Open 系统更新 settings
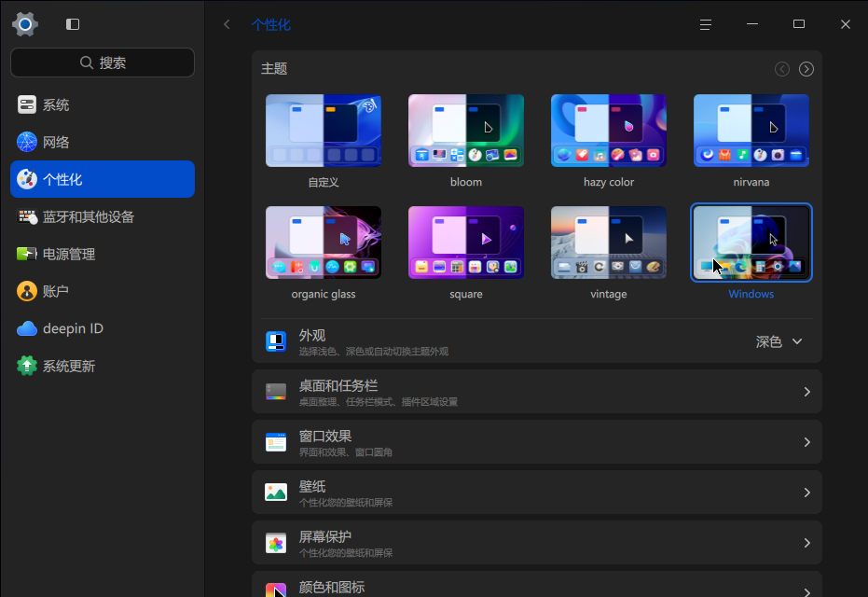This screenshot has width=868, height=597. (103, 366)
